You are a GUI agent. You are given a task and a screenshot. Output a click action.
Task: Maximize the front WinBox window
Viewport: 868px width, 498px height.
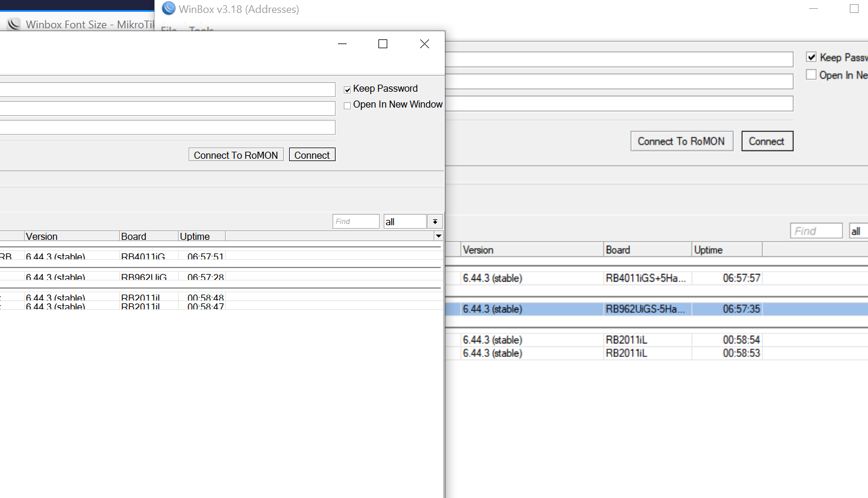[383, 44]
